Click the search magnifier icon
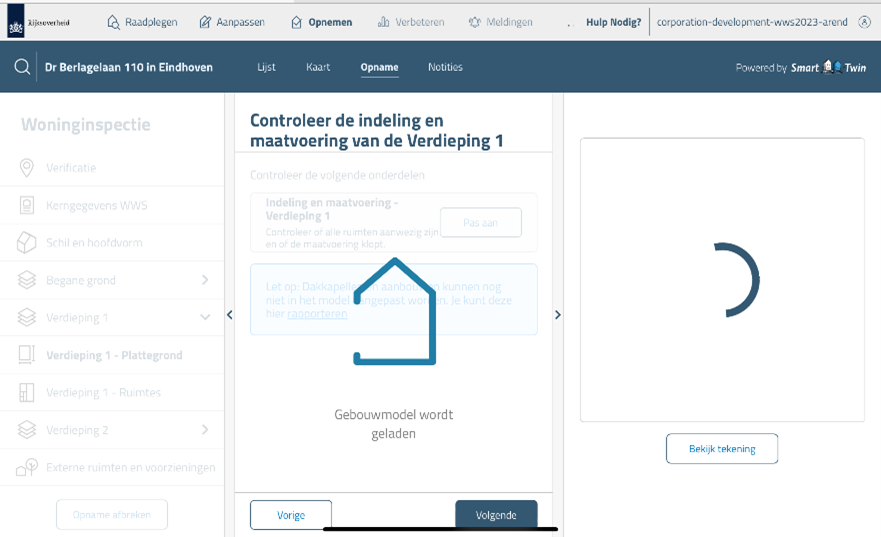This screenshot has height=537, width=881. pyautogui.click(x=22, y=67)
